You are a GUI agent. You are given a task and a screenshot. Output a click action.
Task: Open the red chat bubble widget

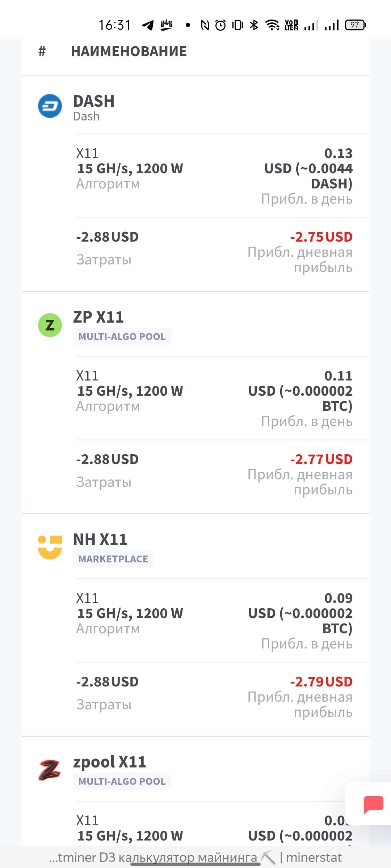tap(373, 804)
